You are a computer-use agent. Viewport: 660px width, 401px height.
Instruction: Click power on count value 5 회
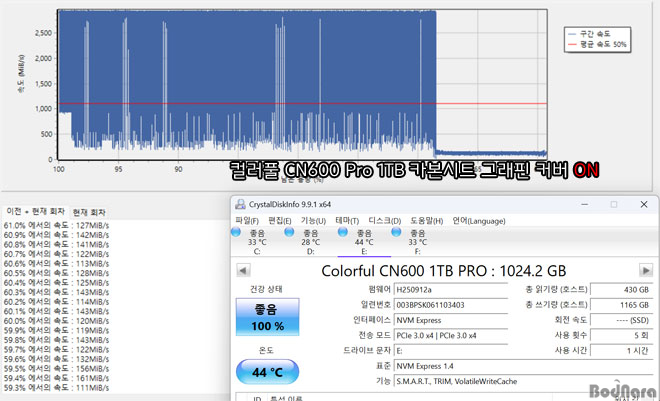pyautogui.click(x=622, y=335)
